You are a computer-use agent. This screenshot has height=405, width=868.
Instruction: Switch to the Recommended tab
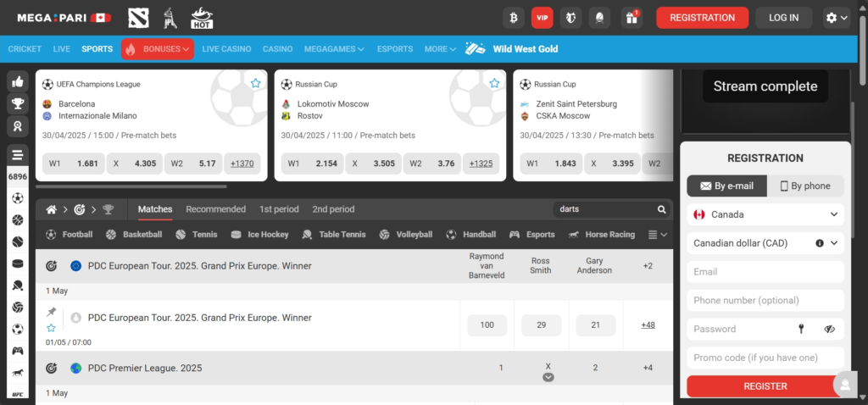point(216,209)
